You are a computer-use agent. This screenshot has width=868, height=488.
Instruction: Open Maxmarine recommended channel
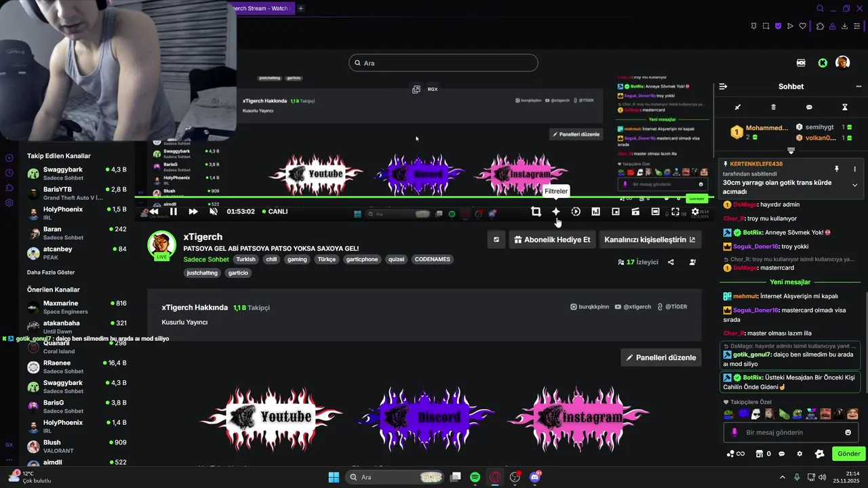coord(77,307)
